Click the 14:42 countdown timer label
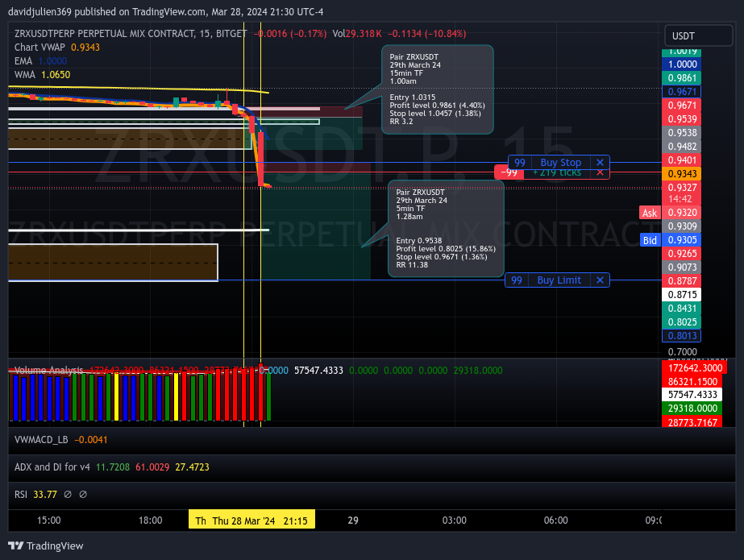This screenshot has width=744, height=560. coord(680,199)
